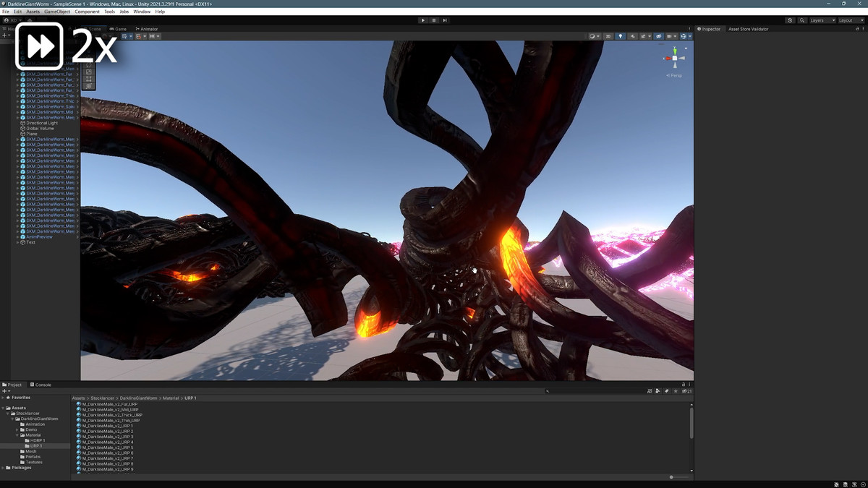
Task: Click the Project panel search field
Action: click(593, 391)
